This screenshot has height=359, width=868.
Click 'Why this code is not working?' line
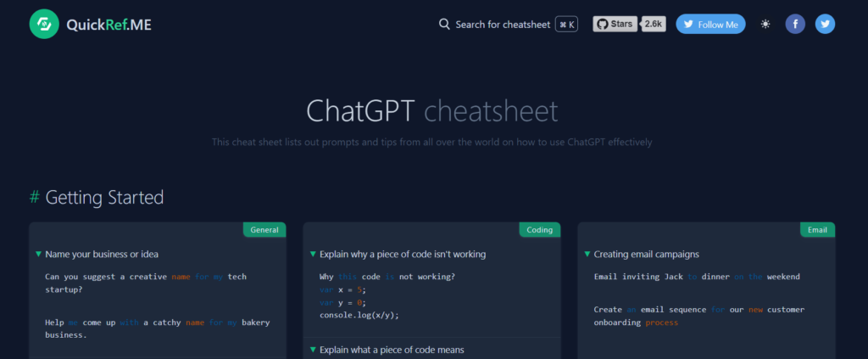(387, 277)
